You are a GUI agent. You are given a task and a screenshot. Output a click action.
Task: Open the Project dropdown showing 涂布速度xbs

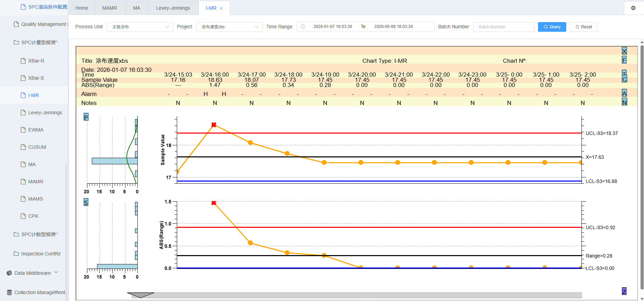[x=229, y=27]
